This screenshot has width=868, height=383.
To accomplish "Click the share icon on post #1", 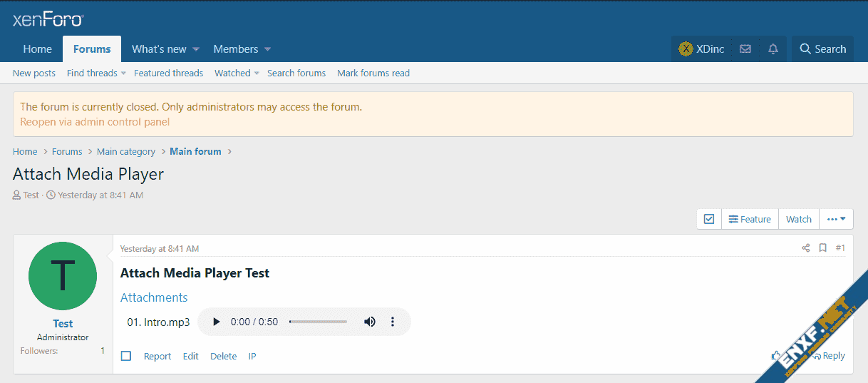I will (x=806, y=248).
